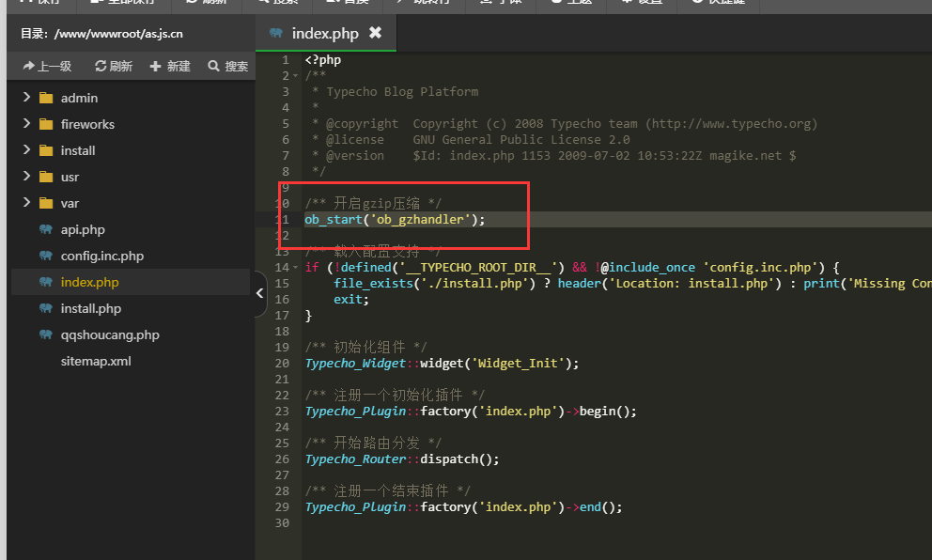Screen dimensions: 932x560
Task: Refresh the file list with 刷新
Action: click(x=114, y=66)
